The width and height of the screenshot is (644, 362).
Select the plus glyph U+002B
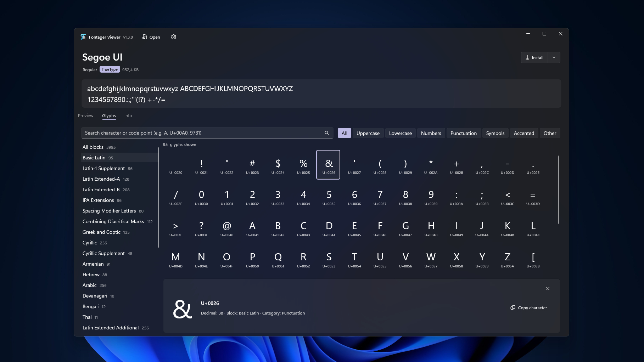point(457,165)
